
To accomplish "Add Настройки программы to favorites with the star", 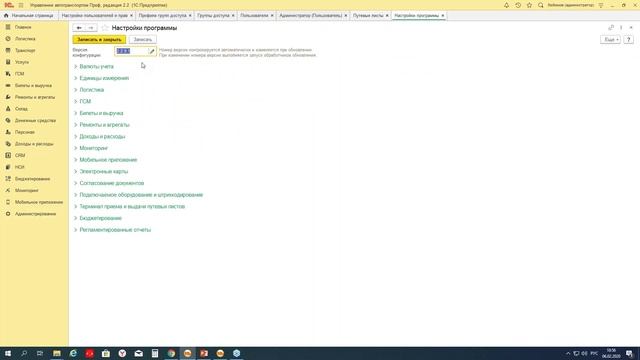I will point(104,28).
